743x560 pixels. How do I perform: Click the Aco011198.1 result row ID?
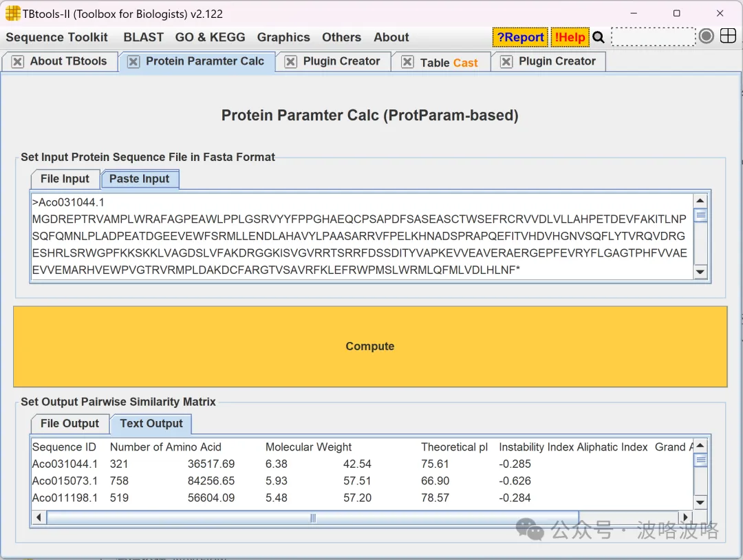tap(65, 498)
